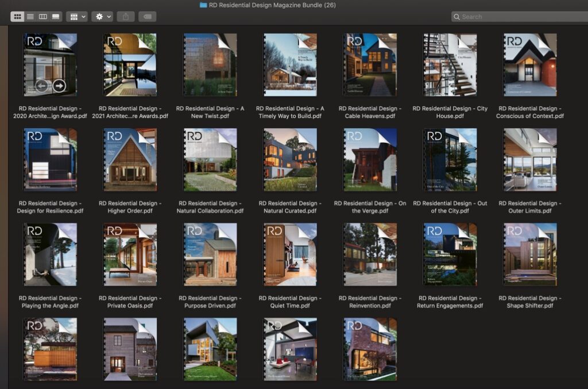Click the Tags icon in the toolbar
Image resolution: width=588 pixels, height=389 pixels.
147,16
